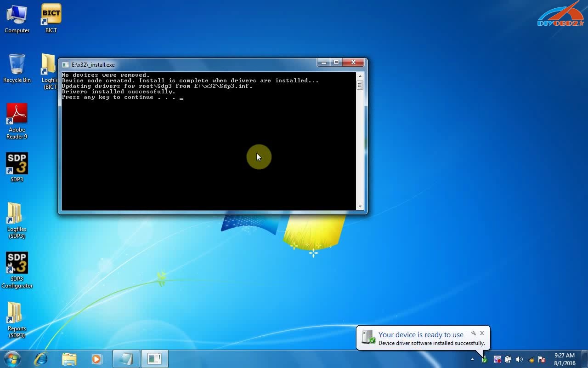Click the taskbar clock showing 9:27 AM
This screenshot has height=368, width=588.
click(x=564, y=359)
